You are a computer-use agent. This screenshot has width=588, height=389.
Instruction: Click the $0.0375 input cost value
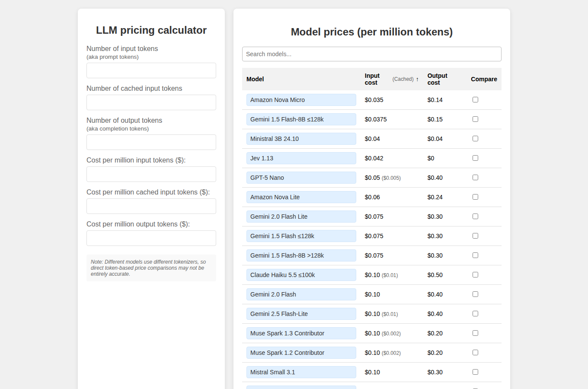pos(376,119)
